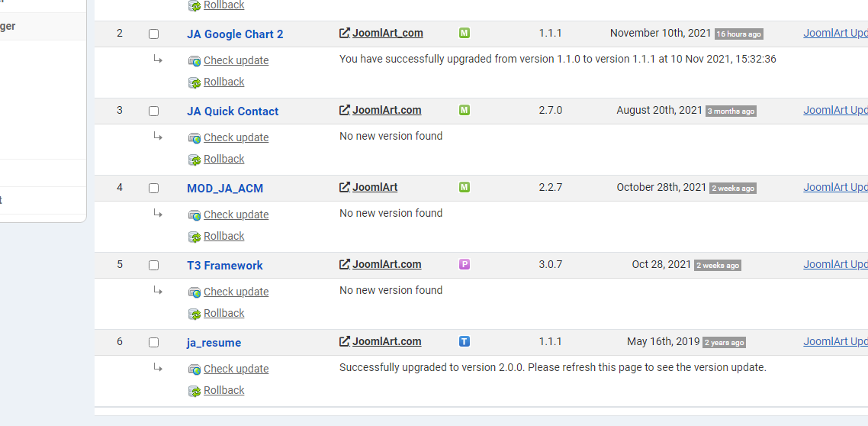Click the Rollback icon under ja_resume
Image resolution: width=868 pixels, height=426 pixels.
coord(194,391)
